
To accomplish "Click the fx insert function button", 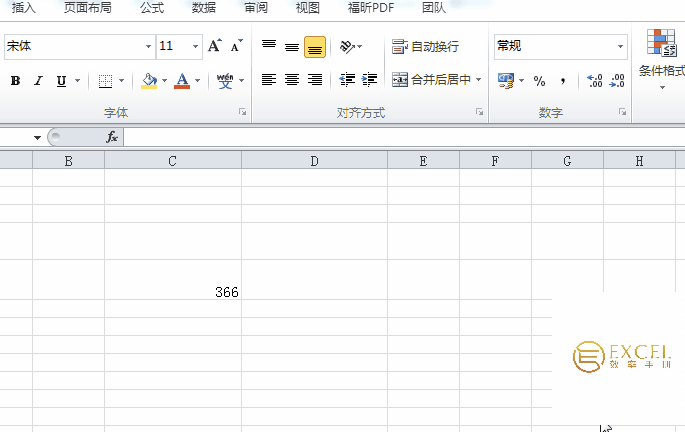I will [x=112, y=137].
